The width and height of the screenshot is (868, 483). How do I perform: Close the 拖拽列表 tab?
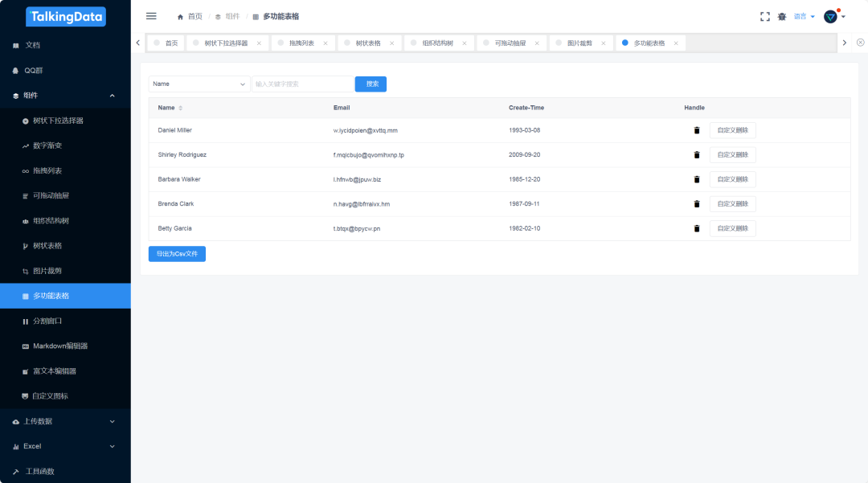coord(325,43)
